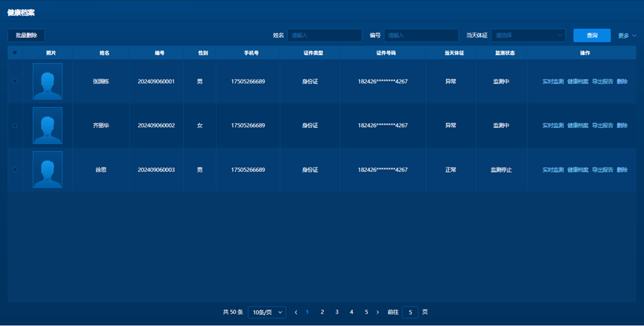Select the checkbox for 张国栋's row
This screenshot has width=644, height=326.
[15, 81]
